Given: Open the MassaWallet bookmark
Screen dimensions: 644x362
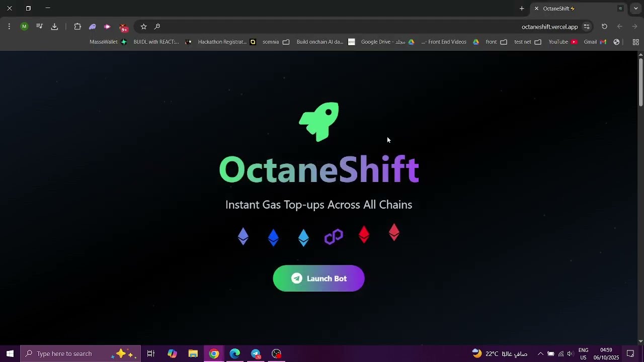Looking at the screenshot, I should [108, 42].
